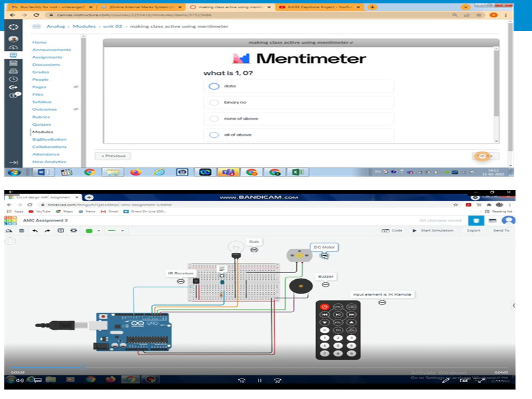Open Internet Explorer from the upper taskbar

click(x=159, y=172)
